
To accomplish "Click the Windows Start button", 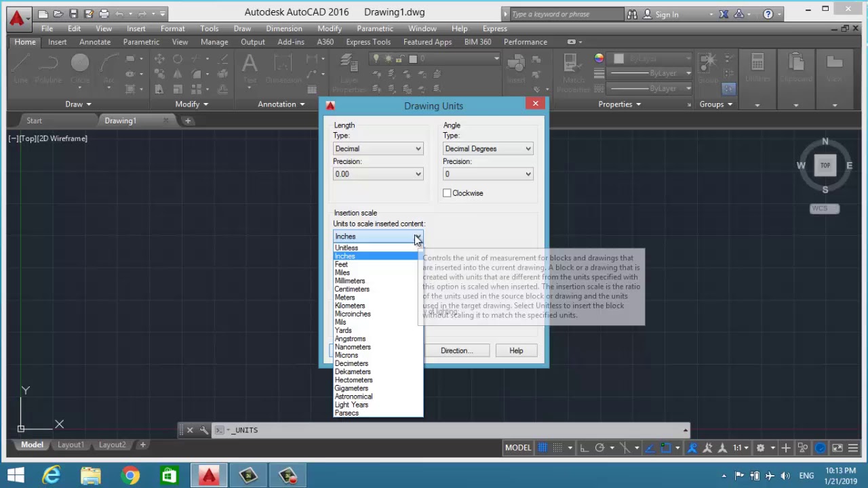I will coord(16,476).
